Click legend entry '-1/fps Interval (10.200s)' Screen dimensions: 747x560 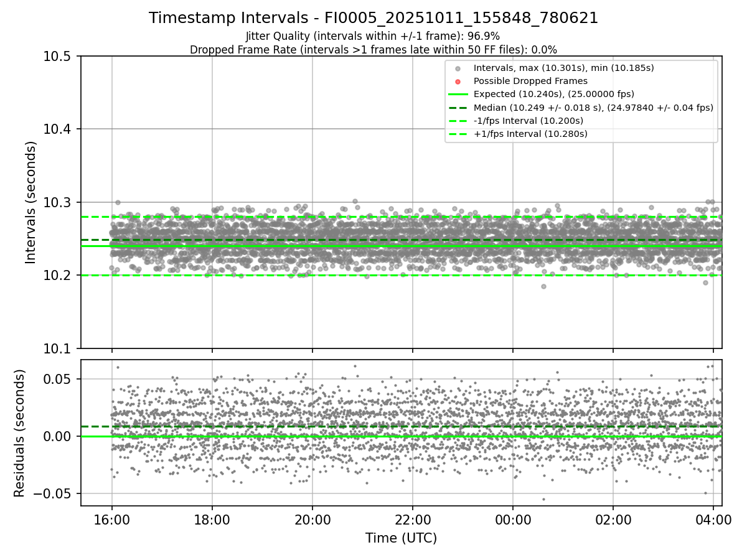[x=529, y=121]
